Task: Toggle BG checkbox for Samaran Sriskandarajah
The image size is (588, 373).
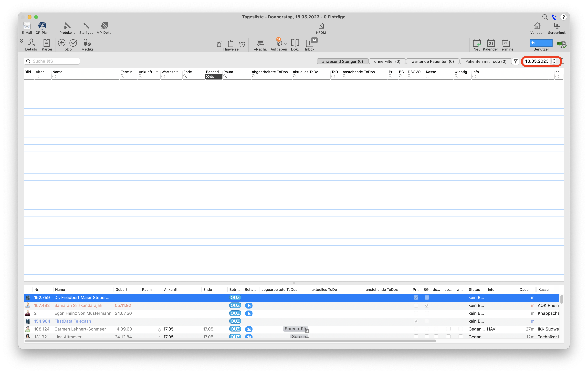Action: pos(427,305)
